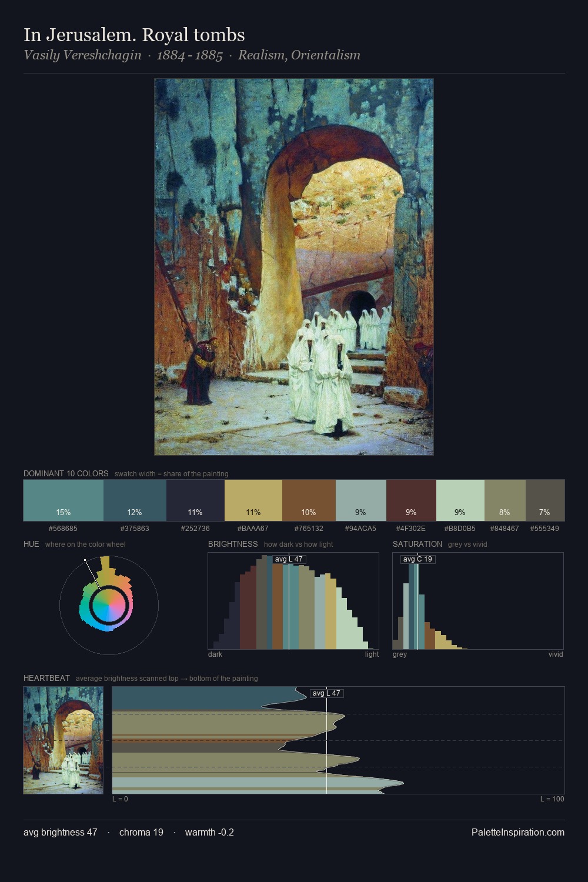Select the #568685 teal swatch
Screen dimensions: 588x882
(x=64, y=500)
